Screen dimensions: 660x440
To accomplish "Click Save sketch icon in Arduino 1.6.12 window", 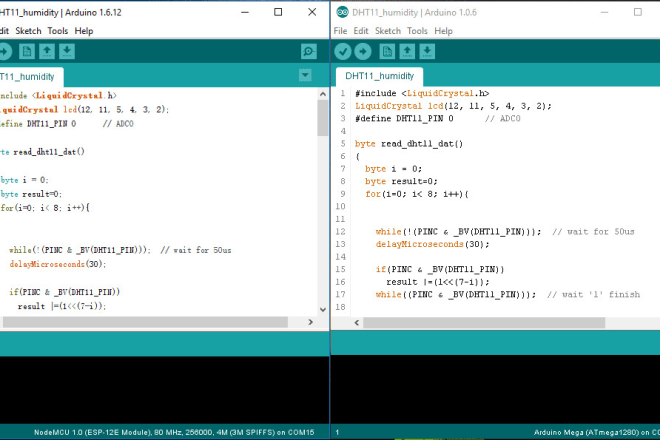I will pos(67,52).
